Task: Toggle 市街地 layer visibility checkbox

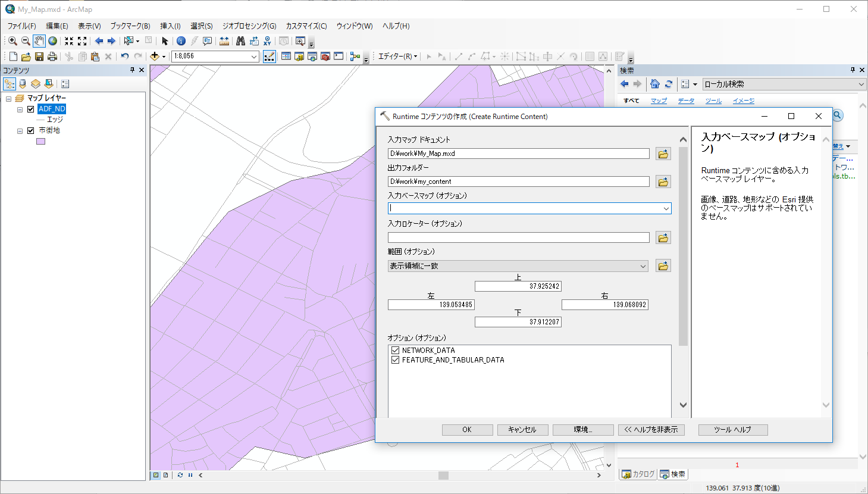Action: [31, 130]
